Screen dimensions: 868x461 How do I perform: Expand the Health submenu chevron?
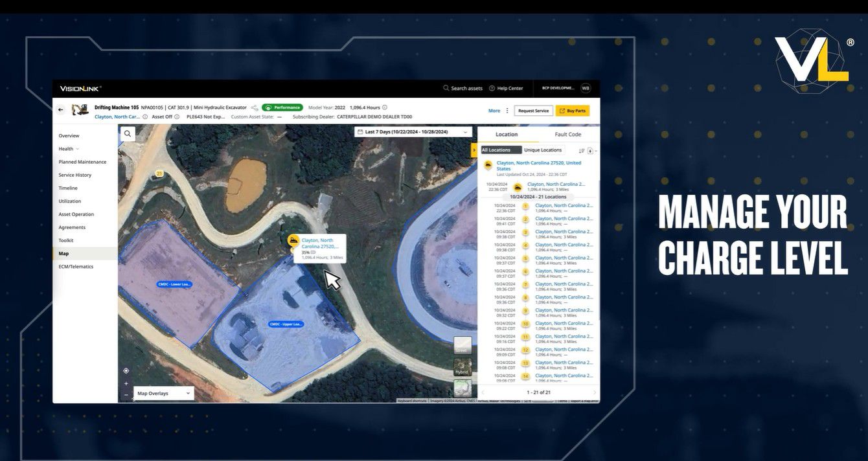78,149
